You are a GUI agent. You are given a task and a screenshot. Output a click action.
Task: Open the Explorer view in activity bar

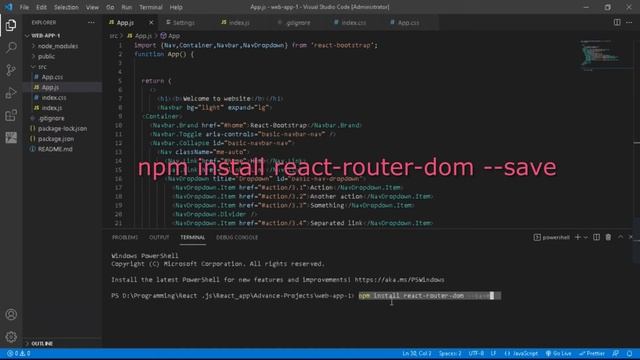pyautogui.click(x=11, y=25)
